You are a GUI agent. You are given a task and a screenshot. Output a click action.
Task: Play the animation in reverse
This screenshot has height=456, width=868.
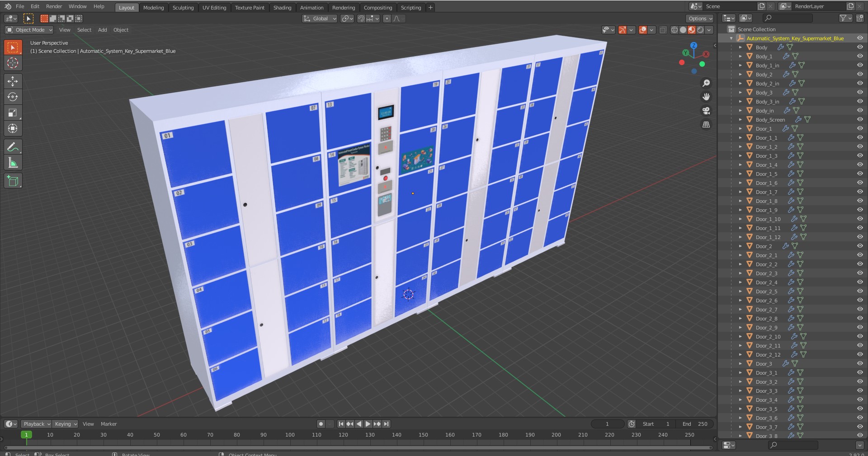(359, 424)
